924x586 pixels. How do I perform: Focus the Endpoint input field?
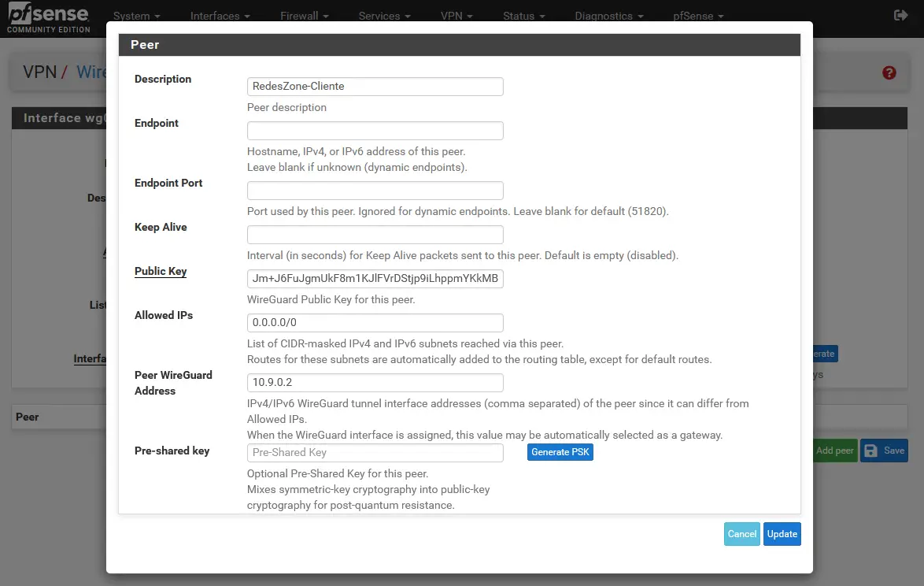[x=375, y=131]
